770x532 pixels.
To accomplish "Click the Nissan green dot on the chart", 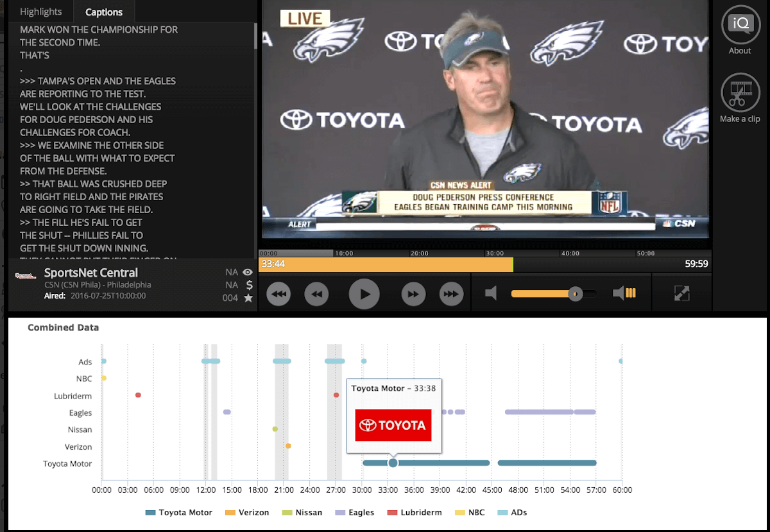I will pos(275,429).
